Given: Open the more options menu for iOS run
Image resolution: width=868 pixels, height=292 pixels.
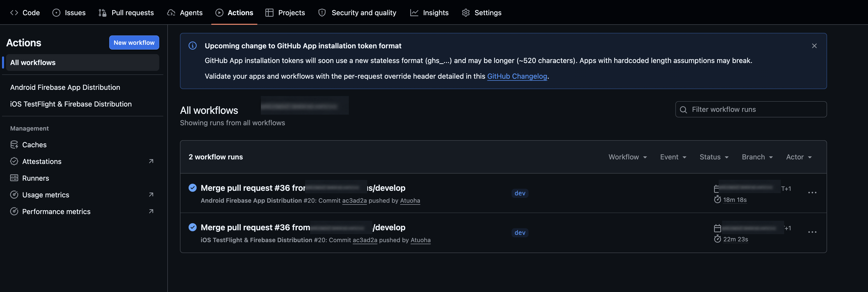Looking at the screenshot, I should 812,232.
